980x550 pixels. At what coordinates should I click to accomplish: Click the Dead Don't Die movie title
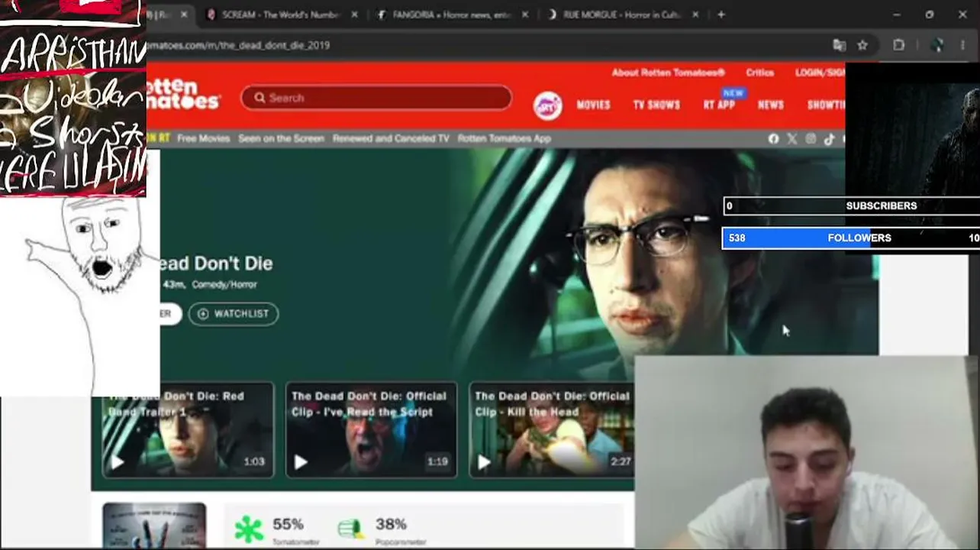pos(216,264)
